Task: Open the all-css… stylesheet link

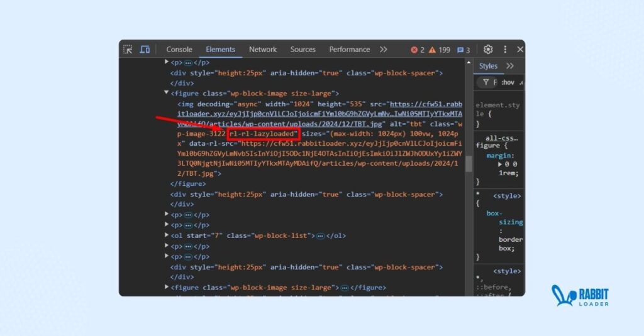Action: point(501,138)
